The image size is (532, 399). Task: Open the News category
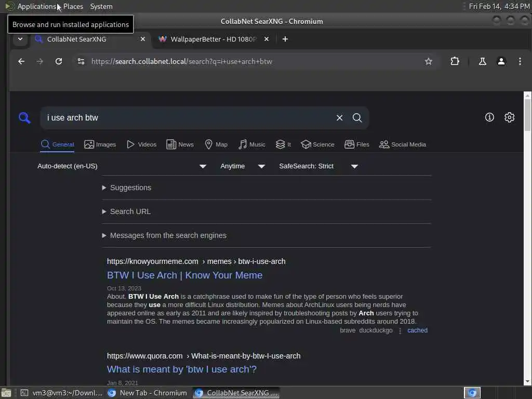(180, 144)
